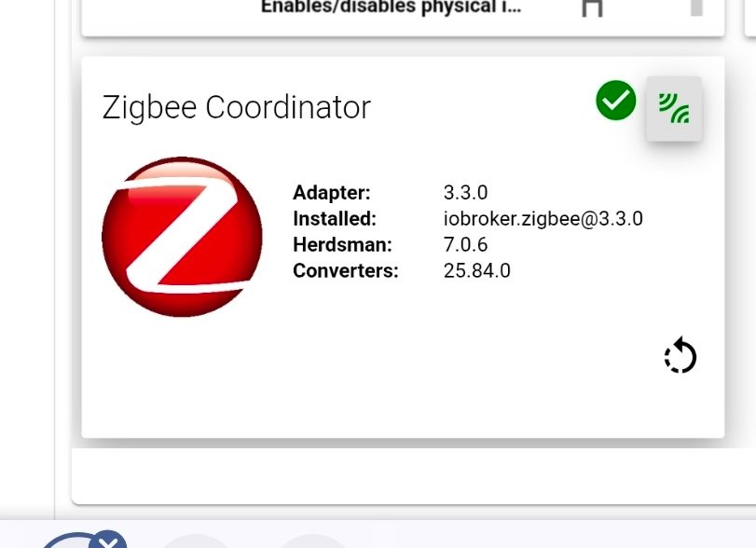Screen dimensions: 756x548
Task: Click the green checkmark status icon
Action: click(615, 101)
